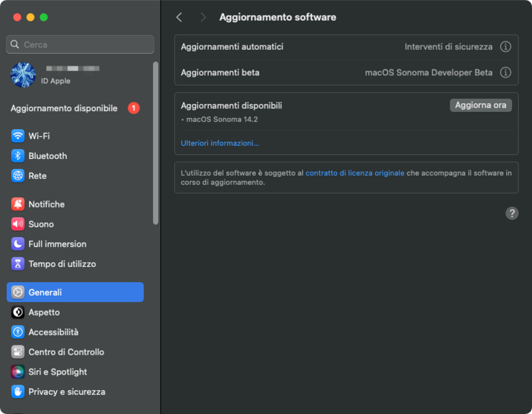The height and width of the screenshot is (414, 532).
Task: Click the Aggiornamenti beta label
Action: tap(220, 73)
